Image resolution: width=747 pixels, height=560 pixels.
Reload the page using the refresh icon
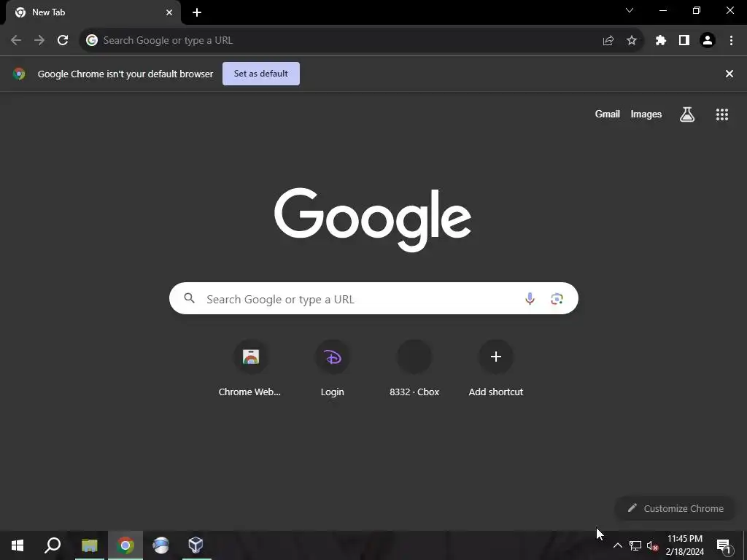point(63,41)
